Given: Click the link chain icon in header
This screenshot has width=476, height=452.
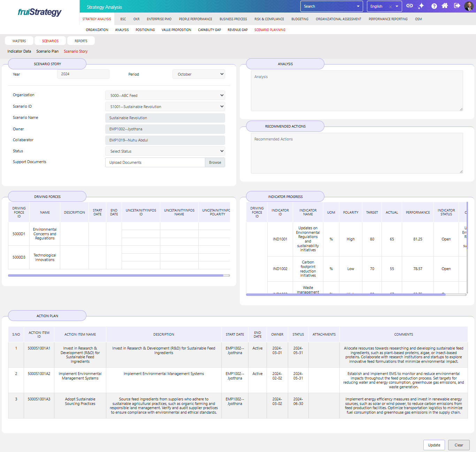Looking at the screenshot, I should pos(410,6).
